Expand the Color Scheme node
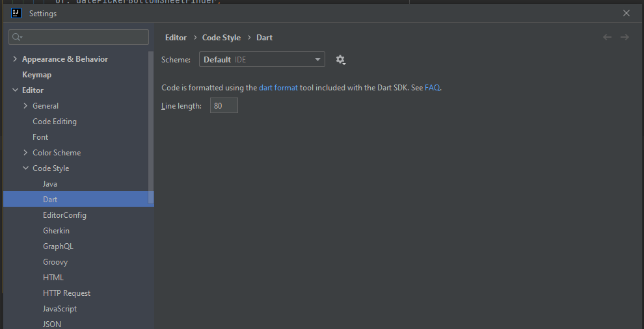The height and width of the screenshot is (329, 644). 25,153
